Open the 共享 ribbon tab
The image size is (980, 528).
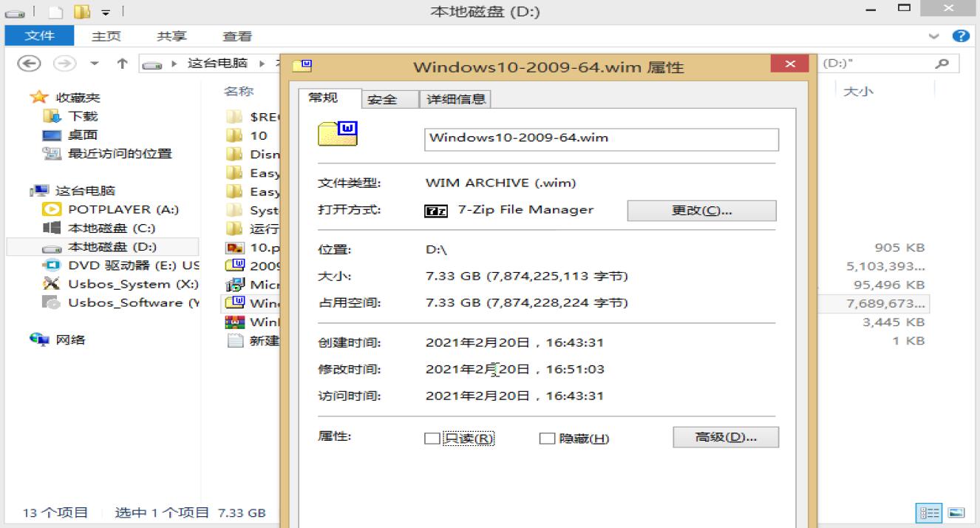171,35
